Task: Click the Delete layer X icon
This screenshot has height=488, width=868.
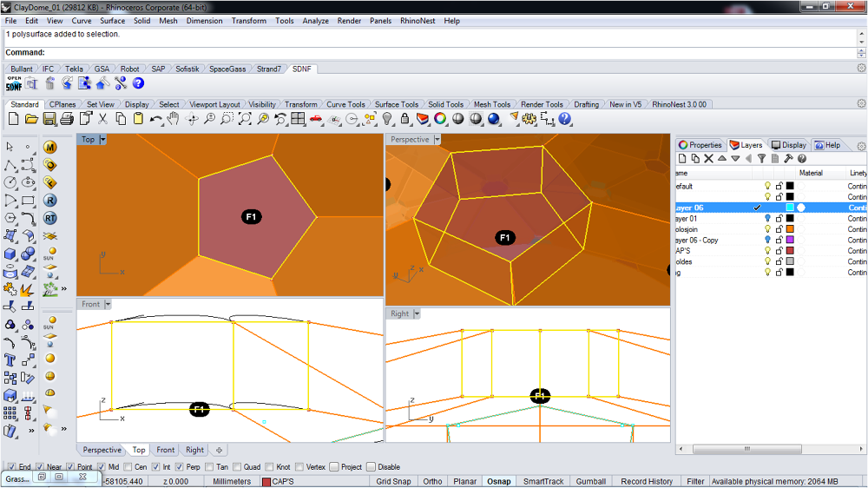Action: coord(708,159)
